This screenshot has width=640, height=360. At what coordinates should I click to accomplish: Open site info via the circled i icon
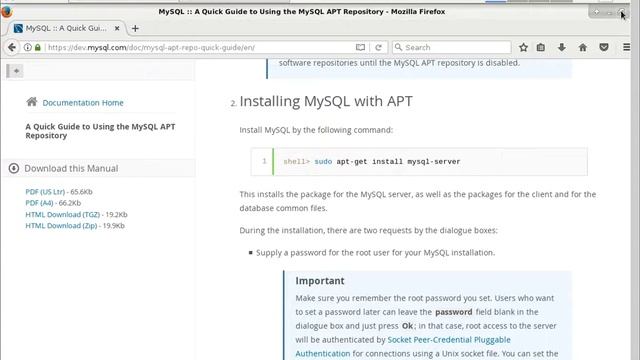pos(27,47)
